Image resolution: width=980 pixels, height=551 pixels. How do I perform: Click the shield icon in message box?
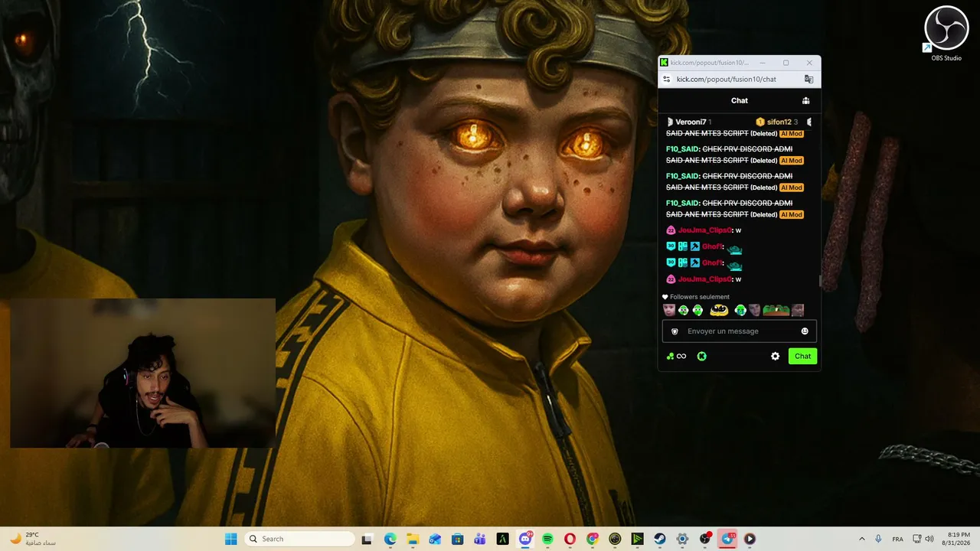coord(675,331)
